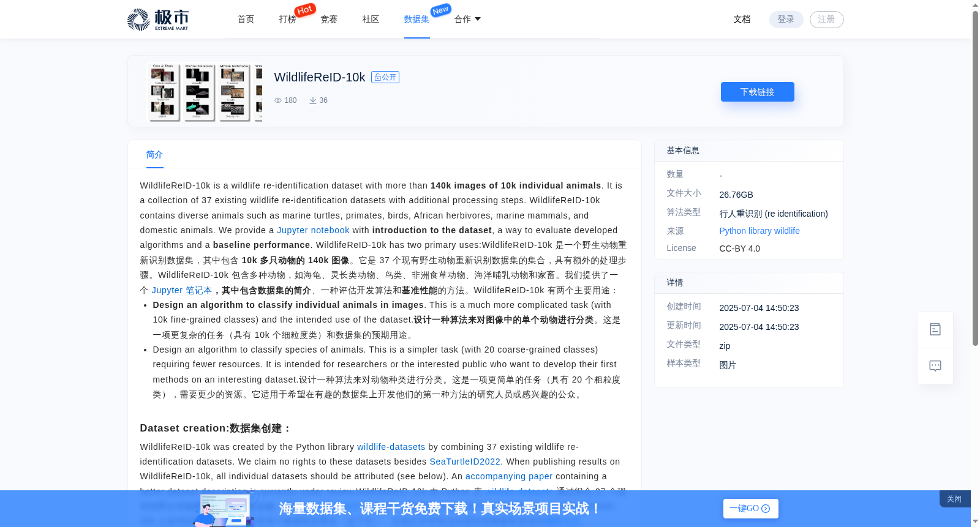The height and width of the screenshot is (527, 980).
Task: Click the Hot badge on 打榜
Action: click(304, 10)
